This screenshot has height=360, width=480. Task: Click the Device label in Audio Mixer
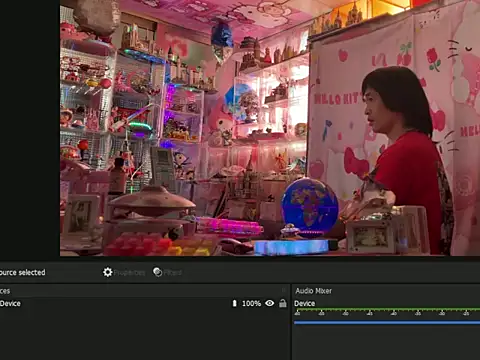tap(304, 303)
